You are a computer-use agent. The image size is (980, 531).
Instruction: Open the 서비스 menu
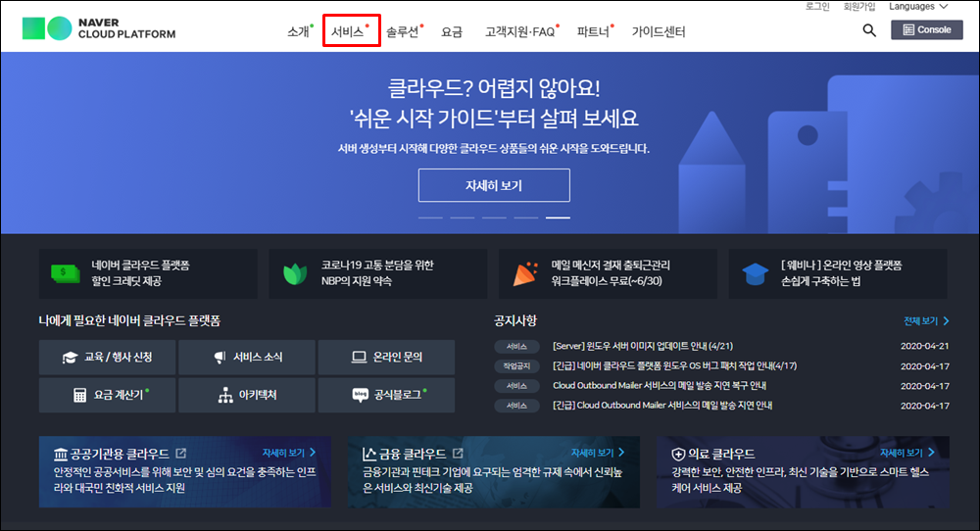(x=348, y=32)
